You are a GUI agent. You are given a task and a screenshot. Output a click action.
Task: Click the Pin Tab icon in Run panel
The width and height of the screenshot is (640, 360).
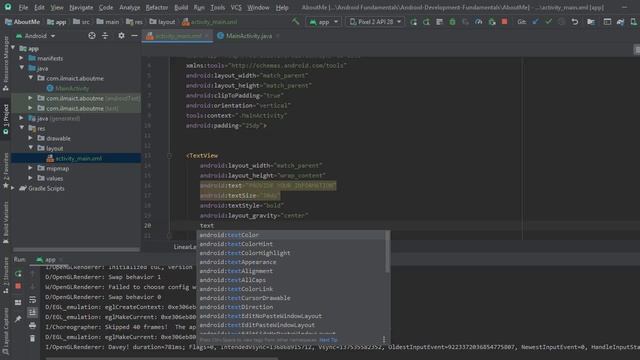point(18,319)
